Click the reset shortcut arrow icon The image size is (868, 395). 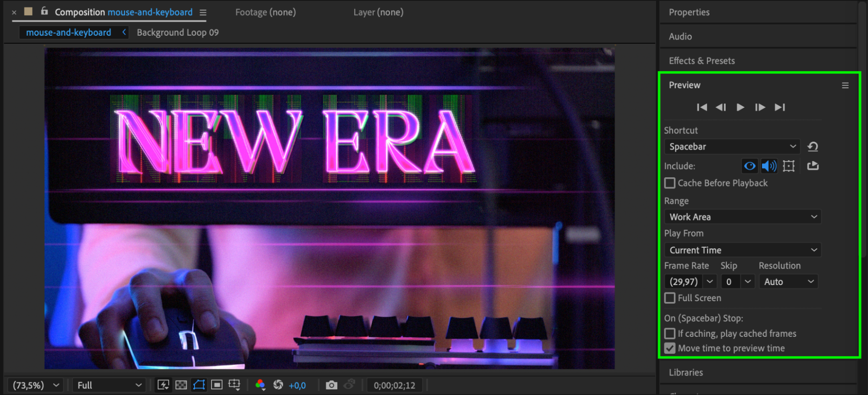pos(812,147)
